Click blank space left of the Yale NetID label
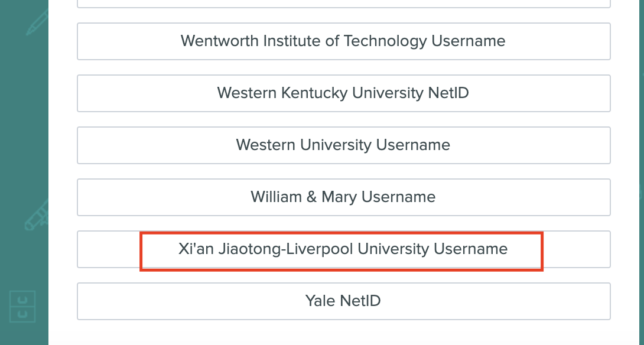This screenshot has width=644, height=345. point(191,301)
